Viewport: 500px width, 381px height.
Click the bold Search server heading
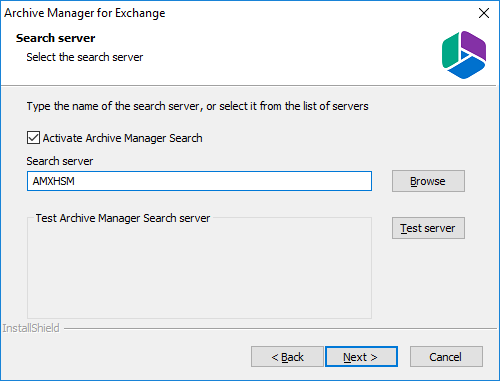point(56,38)
